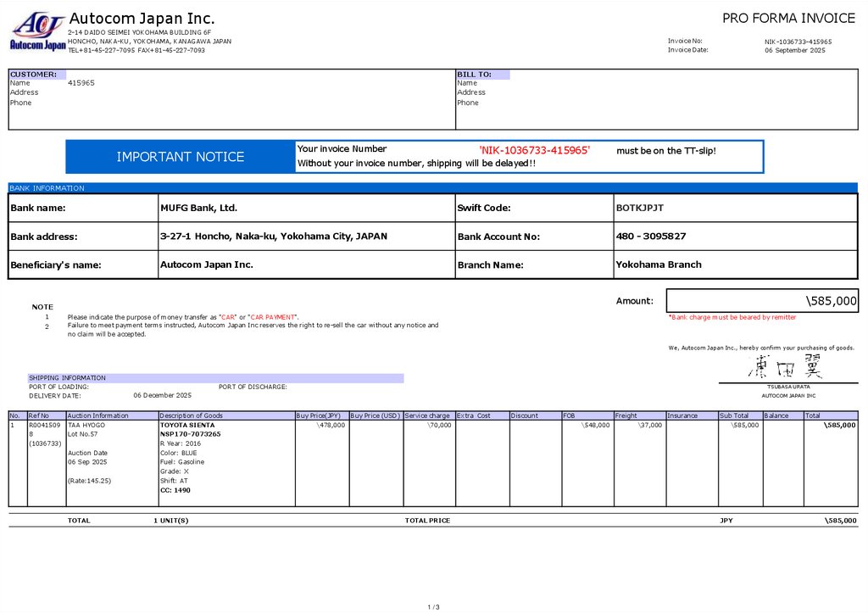Click the Autocom Japan logo
This screenshot has height=613, width=868.
pos(37,31)
